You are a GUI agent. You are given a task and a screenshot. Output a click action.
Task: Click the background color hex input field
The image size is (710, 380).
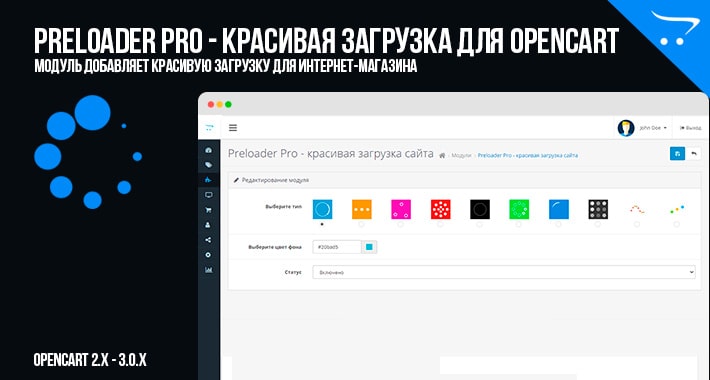[337, 247]
